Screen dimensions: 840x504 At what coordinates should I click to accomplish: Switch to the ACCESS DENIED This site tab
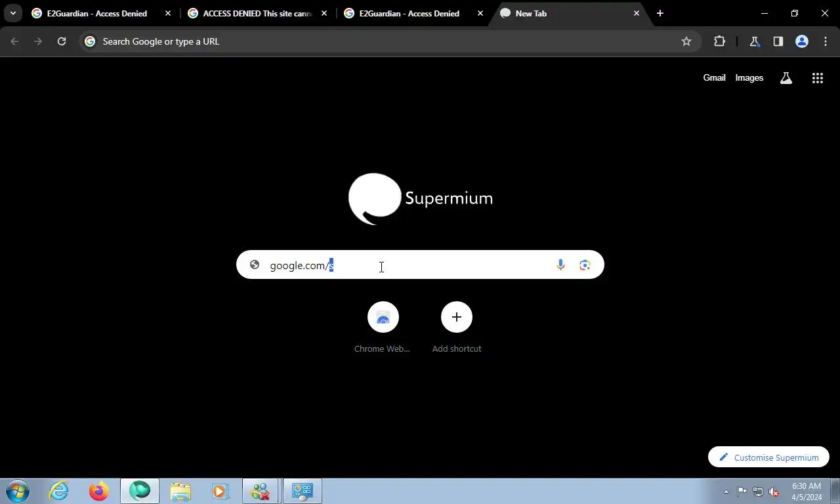[257, 13]
